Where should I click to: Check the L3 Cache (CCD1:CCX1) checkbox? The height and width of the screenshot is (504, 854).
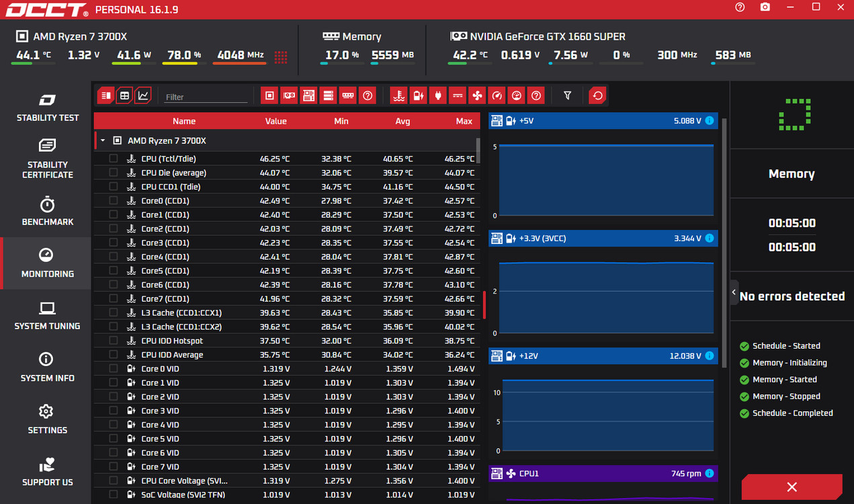click(x=113, y=312)
